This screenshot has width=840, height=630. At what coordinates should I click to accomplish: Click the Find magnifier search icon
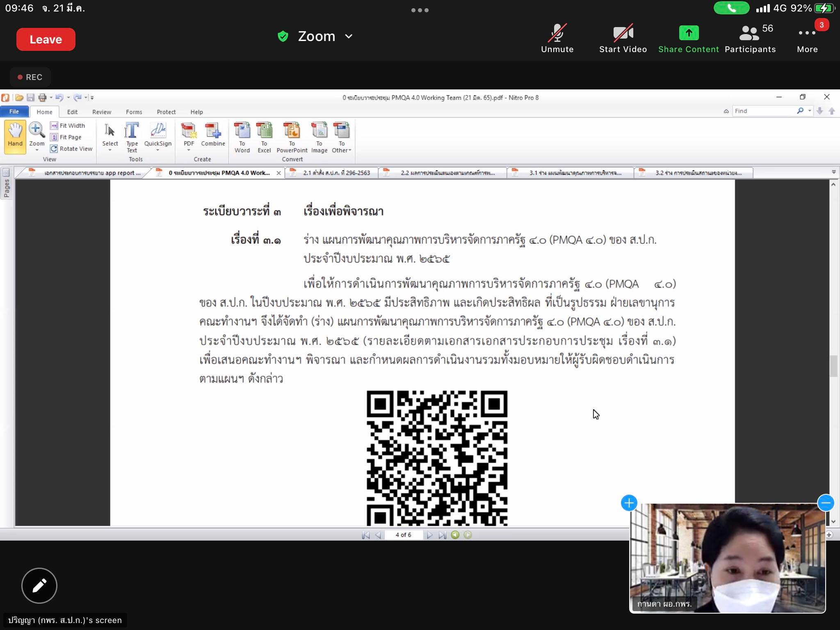800,111
